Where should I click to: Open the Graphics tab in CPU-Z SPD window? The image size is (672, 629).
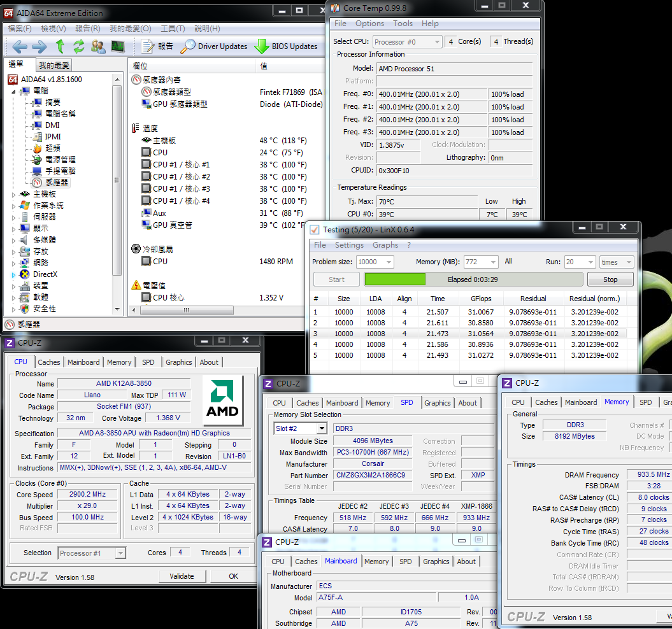[437, 403]
